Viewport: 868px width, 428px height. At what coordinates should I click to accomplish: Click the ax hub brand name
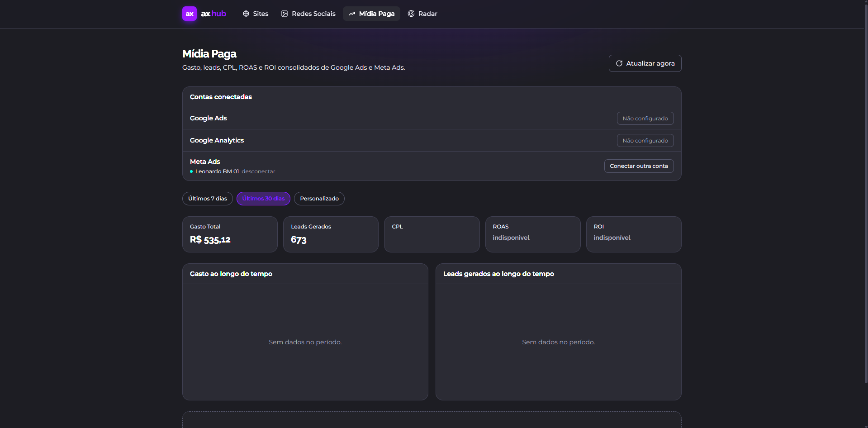click(x=213, y=14)
